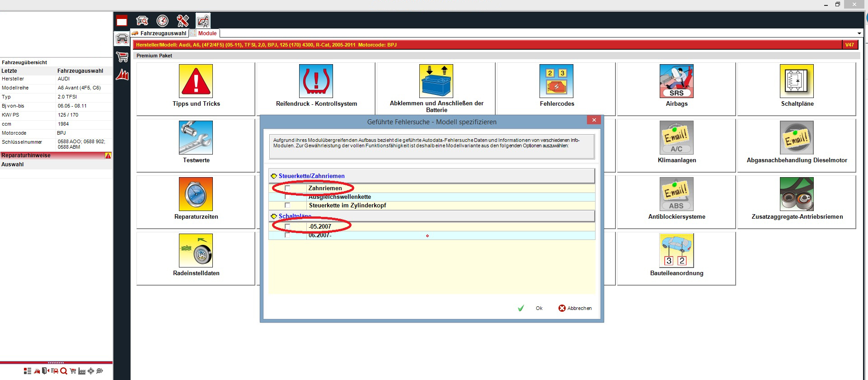The image size is (868, 380).
Task: Open the Tipps und Tricks module
Action: click(196, 81)
